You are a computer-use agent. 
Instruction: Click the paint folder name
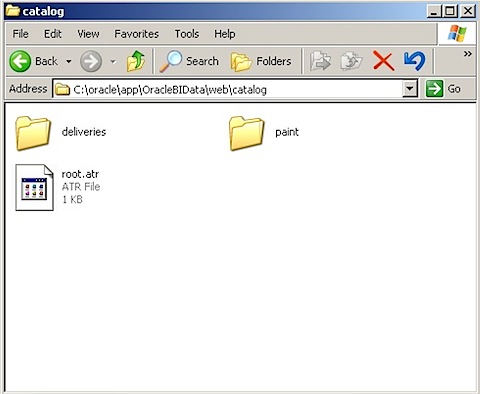pos(287,132)
